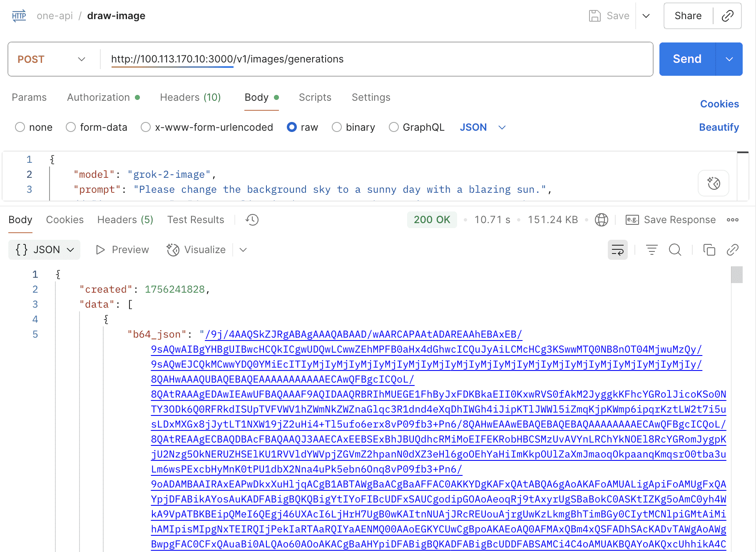Open the more options ellipsis menu
The width and height of the screenshot is (756, 552).
click(733, 220)
